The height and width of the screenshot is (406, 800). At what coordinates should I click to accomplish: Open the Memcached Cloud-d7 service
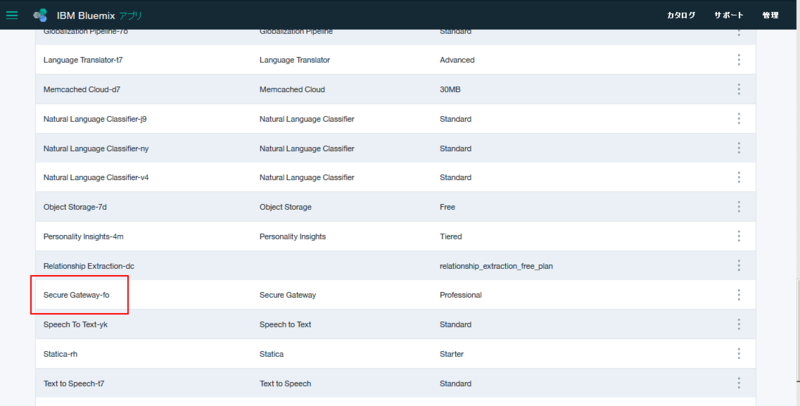coord(82,89)
